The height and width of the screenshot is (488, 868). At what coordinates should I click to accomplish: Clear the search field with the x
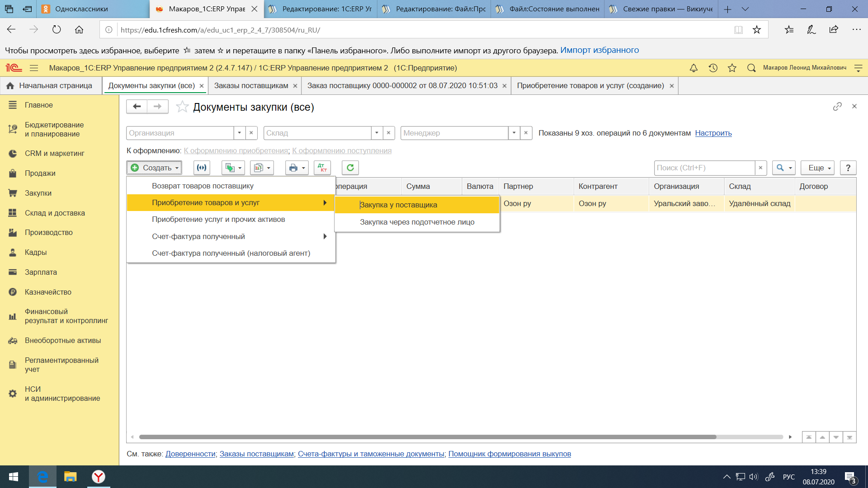click(760, 168)
